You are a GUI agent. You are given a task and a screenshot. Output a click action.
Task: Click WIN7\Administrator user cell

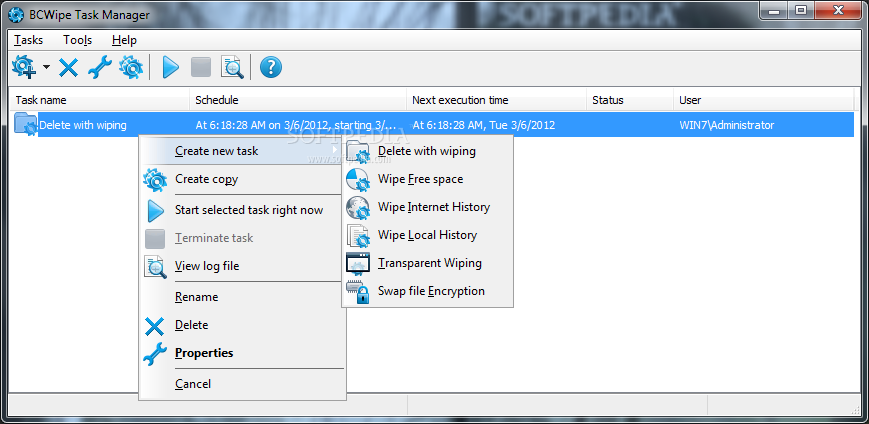point(727,125)
